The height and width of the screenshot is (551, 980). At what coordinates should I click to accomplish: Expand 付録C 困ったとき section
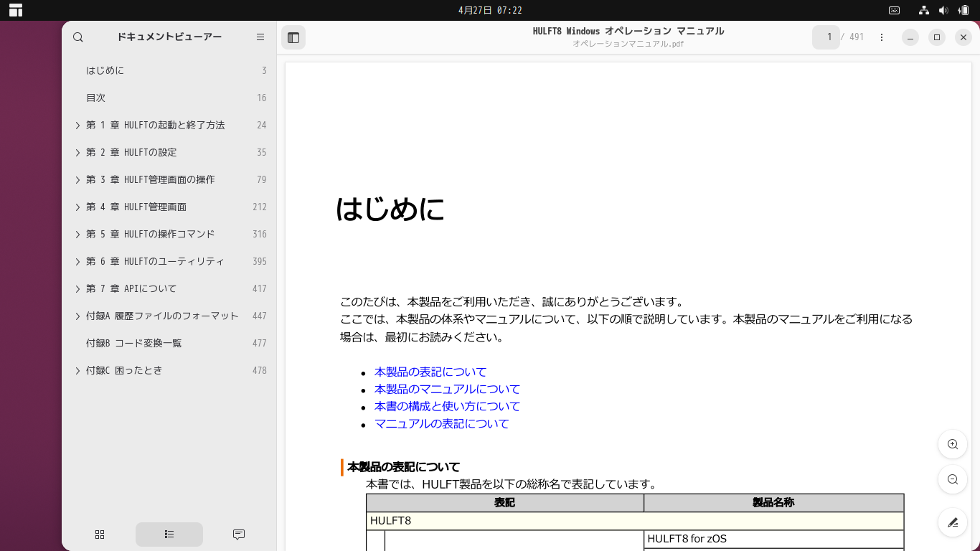[77, 370]
